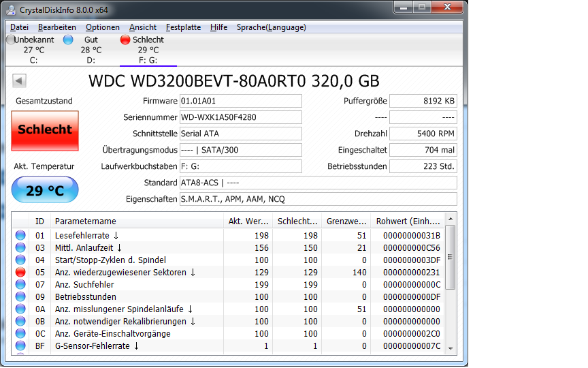Click the Drehzahl field 5400 RPM
This screenshot has height=368, width=588.
tap(423, 134)
